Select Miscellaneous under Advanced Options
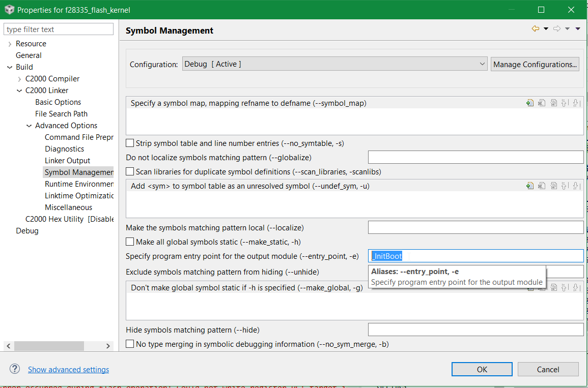The height and width of the screenshot is (388, 588). (x=68, y=207)
